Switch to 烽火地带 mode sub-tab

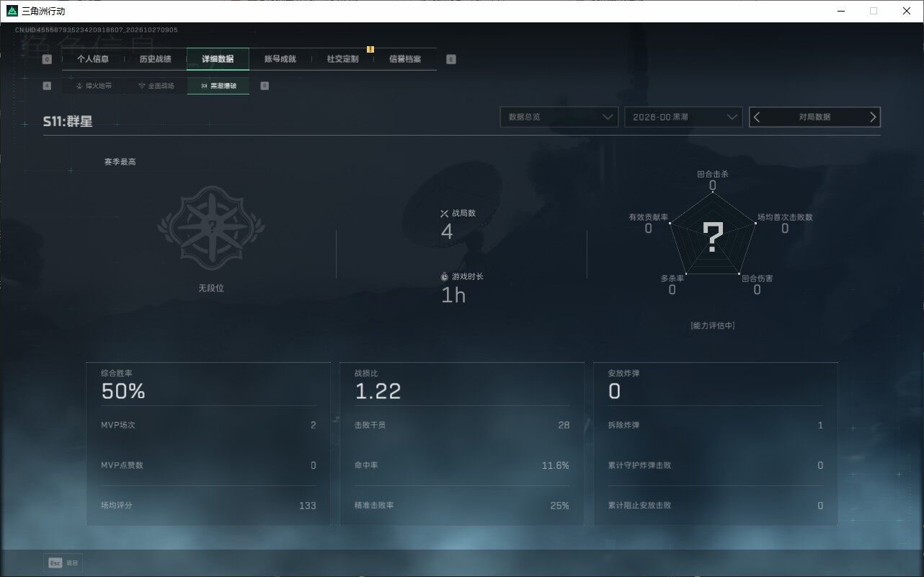tap(94, 86)
